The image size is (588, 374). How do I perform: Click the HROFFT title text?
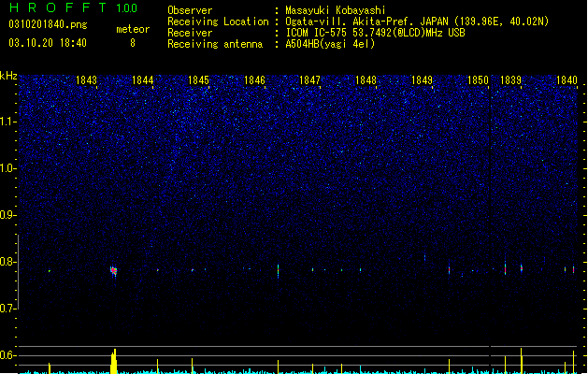point(58,7)
